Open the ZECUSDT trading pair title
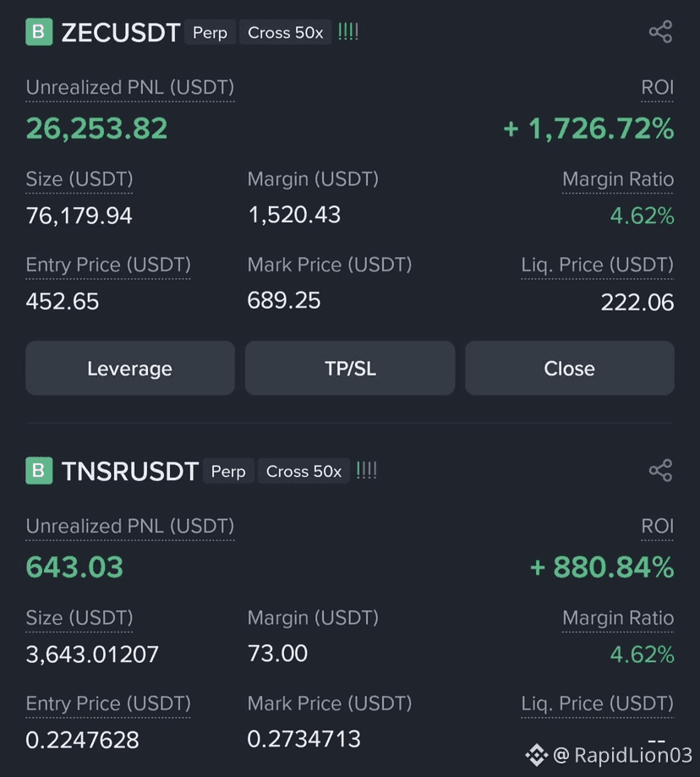The width and height of the screenshot is (700, 777). coord(120,33)
